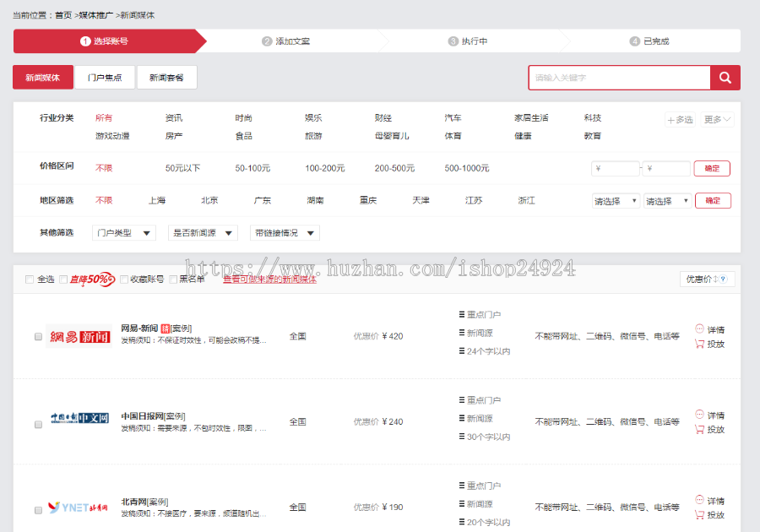This screenshot has width=760, height=532.
Task: Open the YNET 北青网 logo thumbnail
Action: click(78, 508)
